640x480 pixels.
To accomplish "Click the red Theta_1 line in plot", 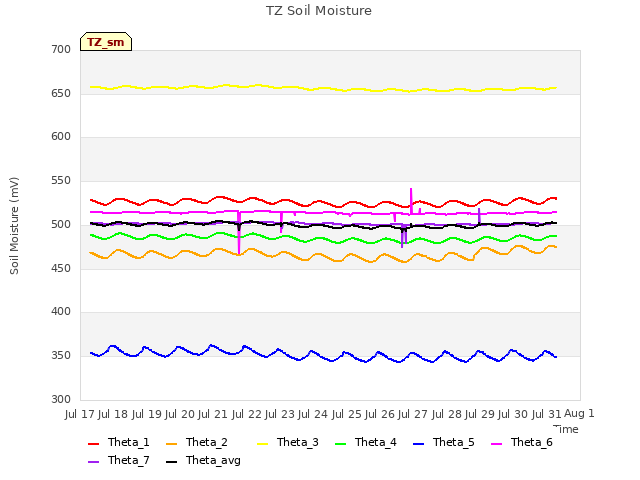I will 323,202.
